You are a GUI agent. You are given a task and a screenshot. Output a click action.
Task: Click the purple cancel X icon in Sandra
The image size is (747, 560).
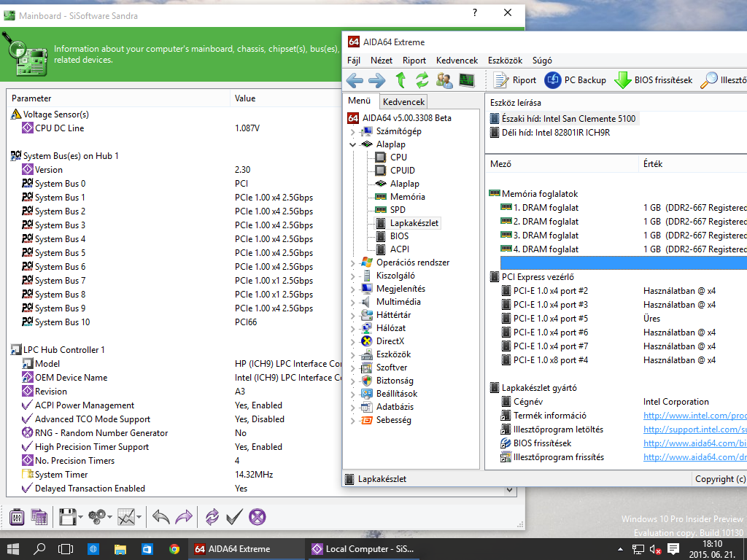tap(258, 517)
